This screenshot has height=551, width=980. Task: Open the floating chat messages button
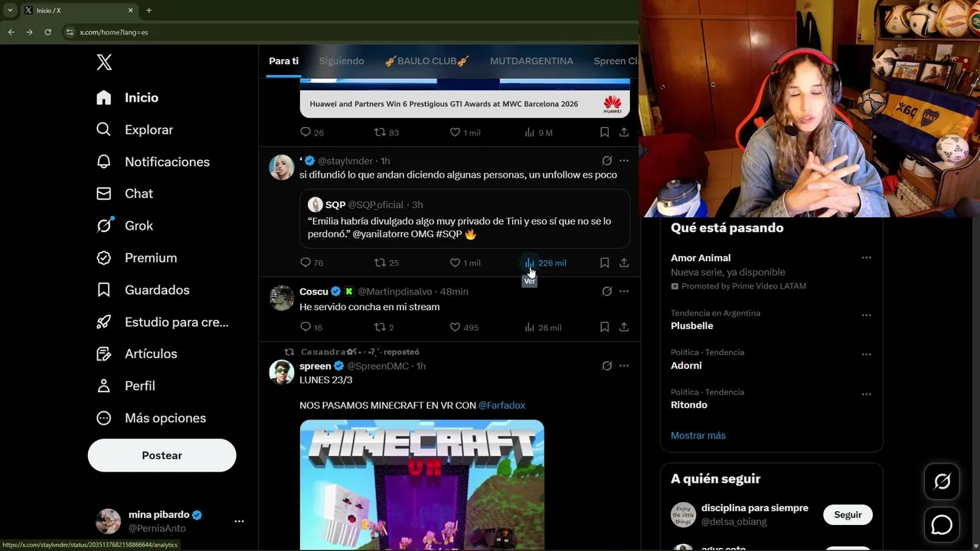tap(942, 525)
